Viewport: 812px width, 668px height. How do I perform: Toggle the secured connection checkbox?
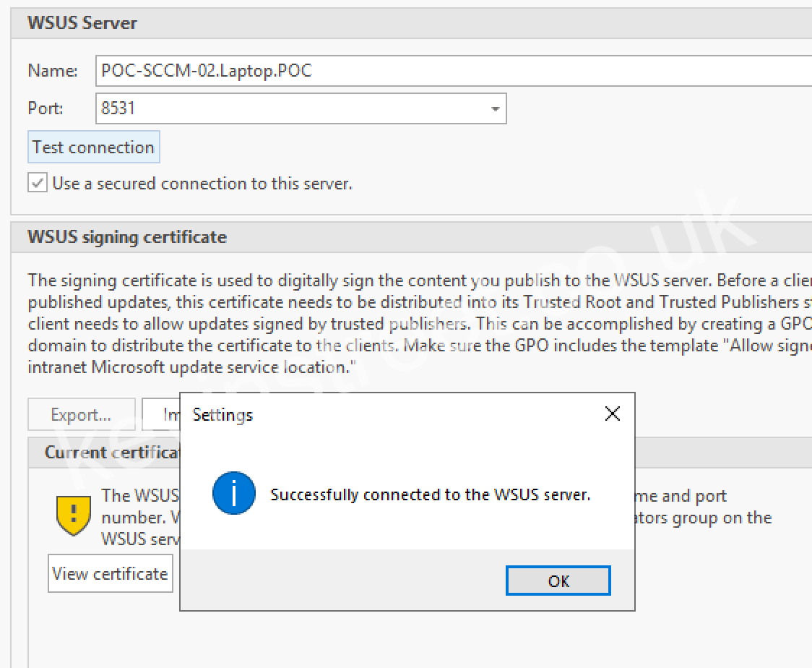pyautogui.click(x=38, y=183)
